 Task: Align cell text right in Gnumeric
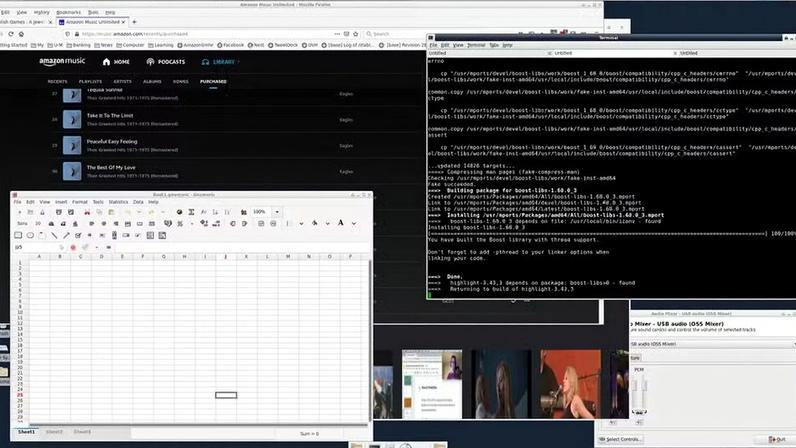pos(116,223)
